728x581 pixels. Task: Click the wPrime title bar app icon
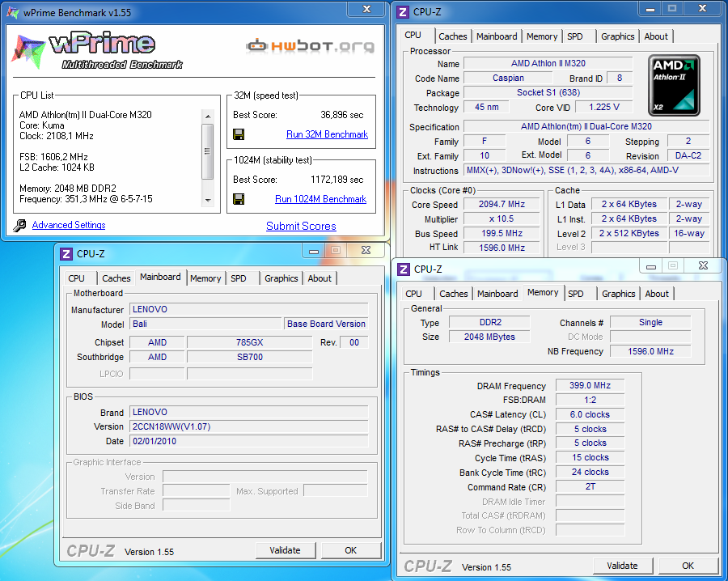click(13, 12)
